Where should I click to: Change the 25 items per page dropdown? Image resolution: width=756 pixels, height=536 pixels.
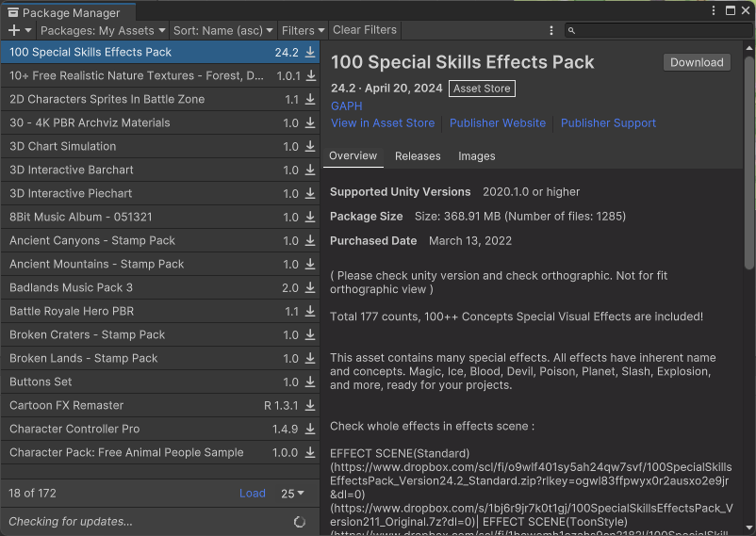292,494
